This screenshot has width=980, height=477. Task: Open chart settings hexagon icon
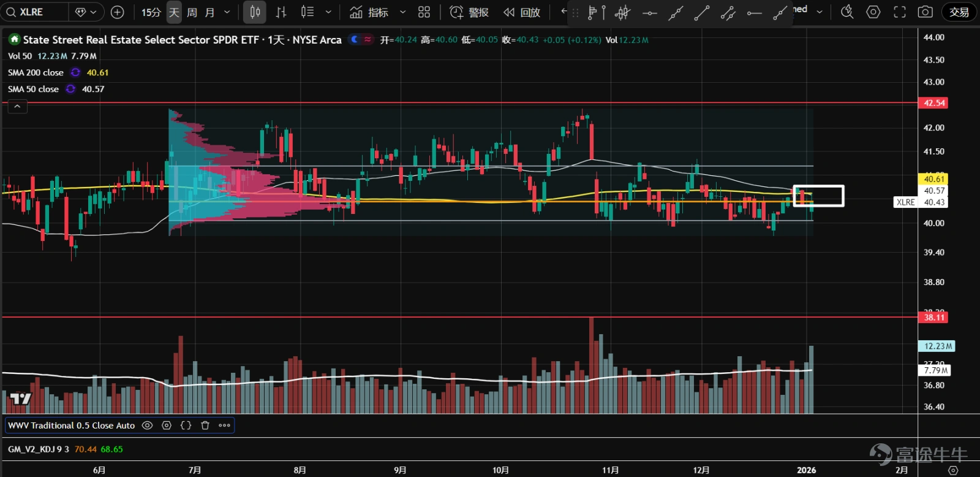click(873, 12)
